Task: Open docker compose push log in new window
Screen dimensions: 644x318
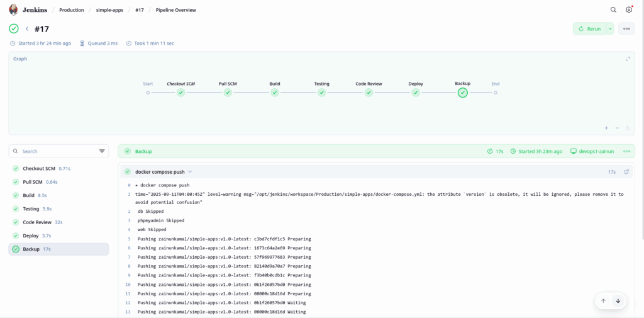Action: coord(626,172)
